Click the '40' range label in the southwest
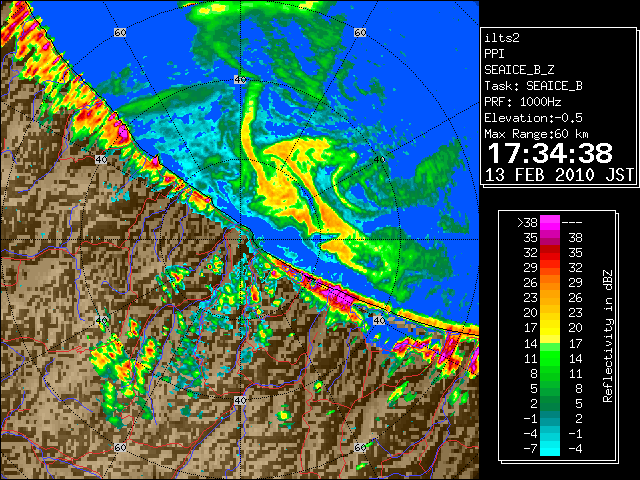This screenshot has height=480, width=640. click(x=101, y=320)
